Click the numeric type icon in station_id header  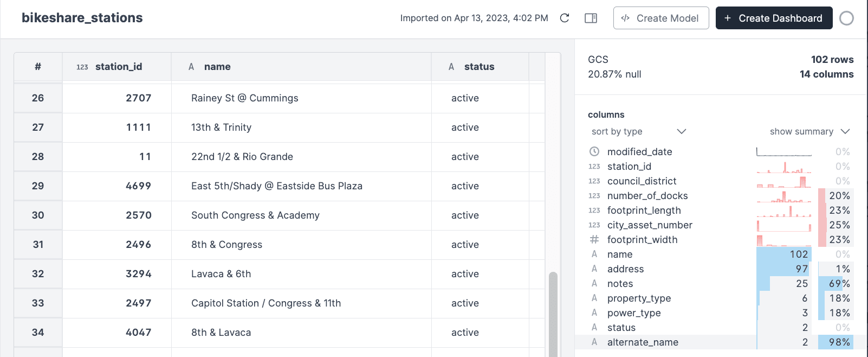click(82, 67)
